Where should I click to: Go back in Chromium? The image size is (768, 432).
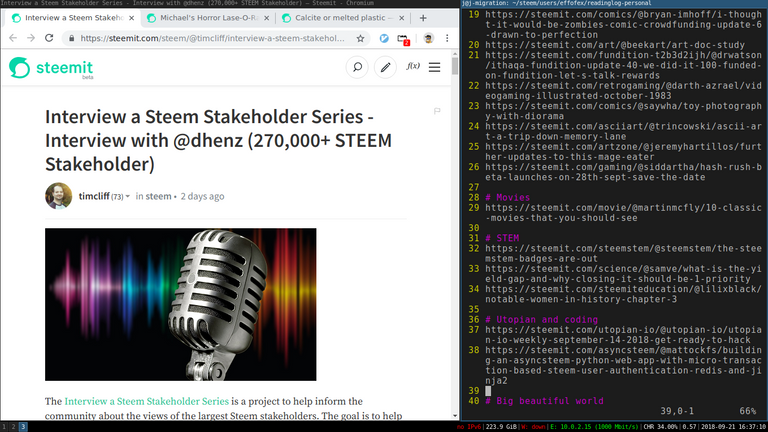13,38
